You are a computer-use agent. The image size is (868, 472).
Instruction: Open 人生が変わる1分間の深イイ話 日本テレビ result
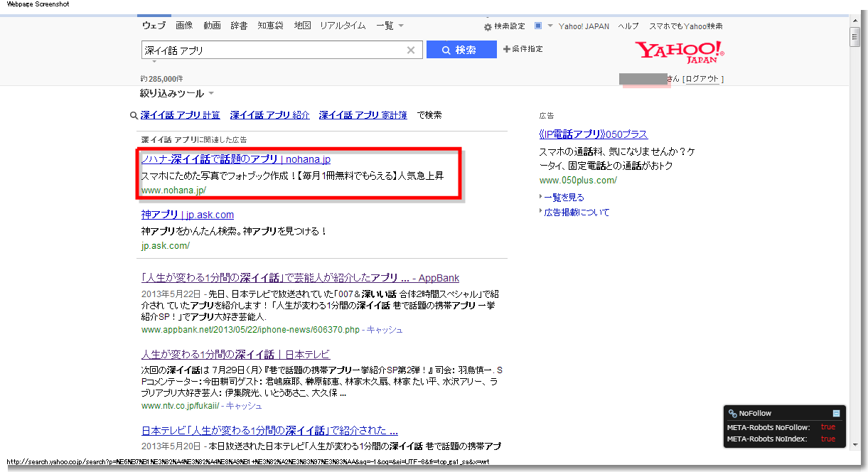coord(235,354)
